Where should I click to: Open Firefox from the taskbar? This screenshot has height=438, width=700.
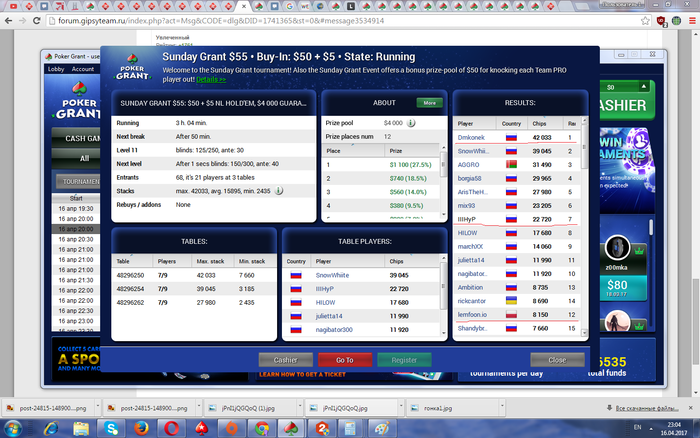(142, 429)
